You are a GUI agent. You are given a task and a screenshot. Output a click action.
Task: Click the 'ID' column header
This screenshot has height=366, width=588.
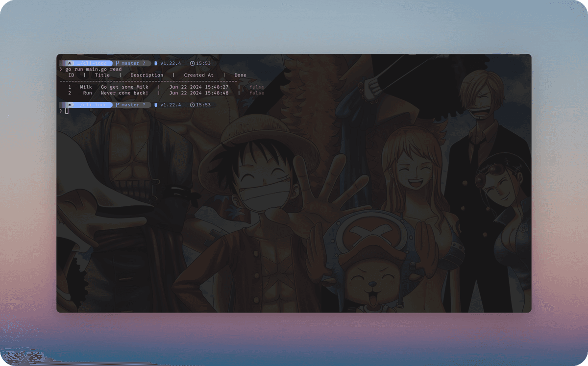[72, 75]
